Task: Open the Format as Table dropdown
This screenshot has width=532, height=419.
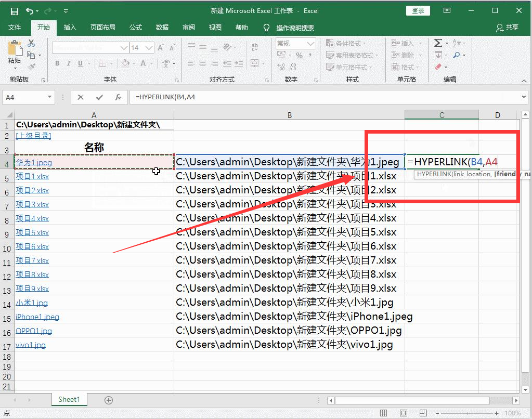Action: pos(352,55)
